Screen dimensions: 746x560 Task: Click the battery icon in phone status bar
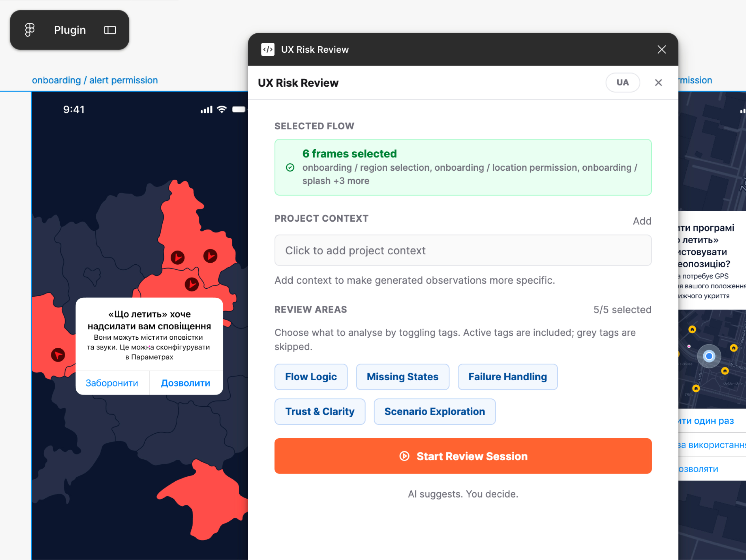[239, 109]
